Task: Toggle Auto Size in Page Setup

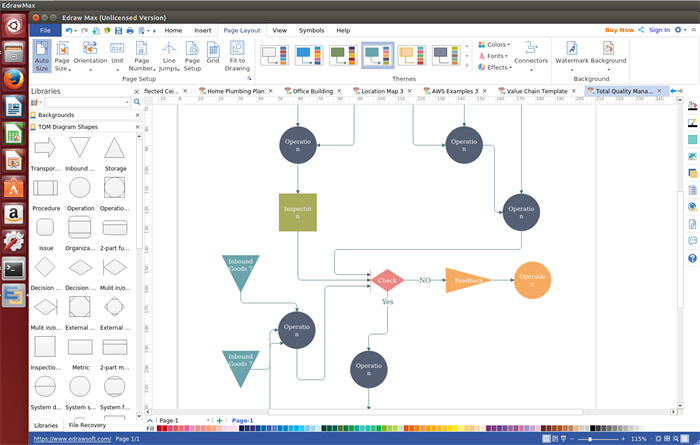Action: click(42, 56)
